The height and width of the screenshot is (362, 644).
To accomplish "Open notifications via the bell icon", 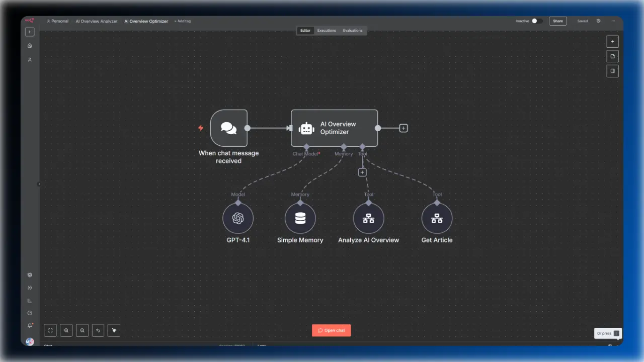I will (29, 325).
